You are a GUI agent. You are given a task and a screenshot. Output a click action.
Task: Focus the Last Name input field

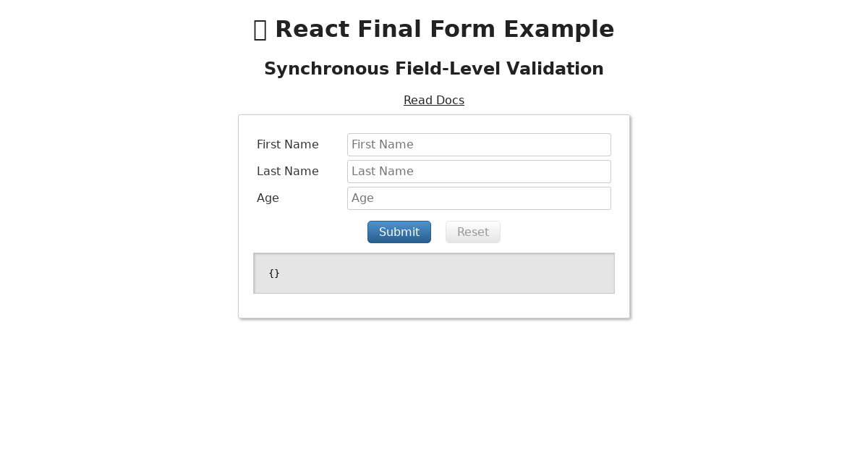[x=479, y=171]
